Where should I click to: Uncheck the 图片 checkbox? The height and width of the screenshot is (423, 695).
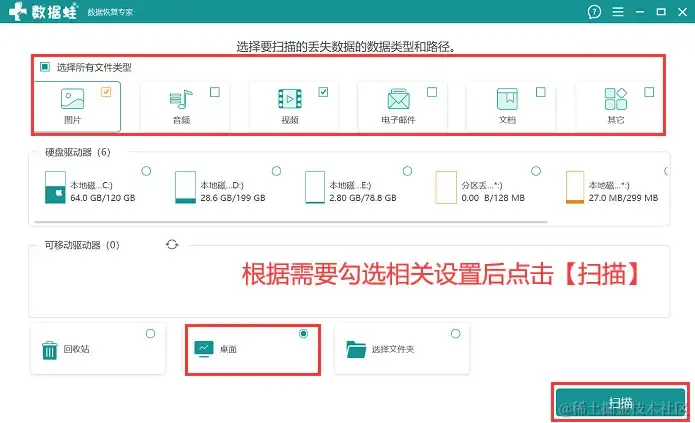pyautogui.click(x=106, y=92)
